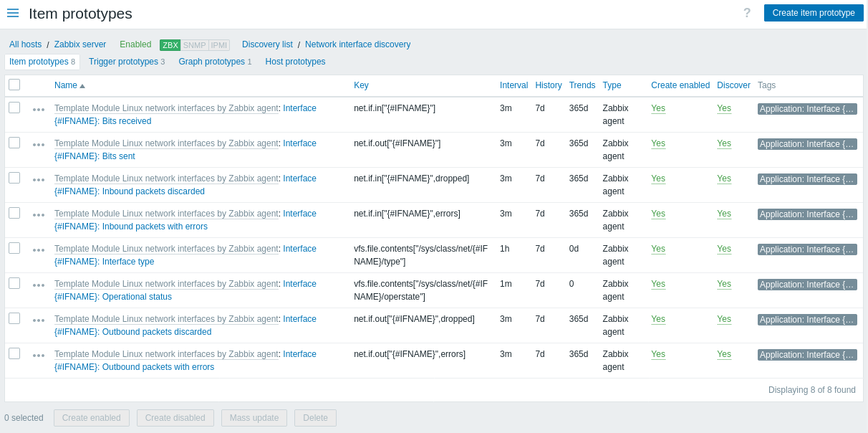Viewport: 868px width, 433px height.
Task: Switch to the Item prototypes tab
Action: 42,62
